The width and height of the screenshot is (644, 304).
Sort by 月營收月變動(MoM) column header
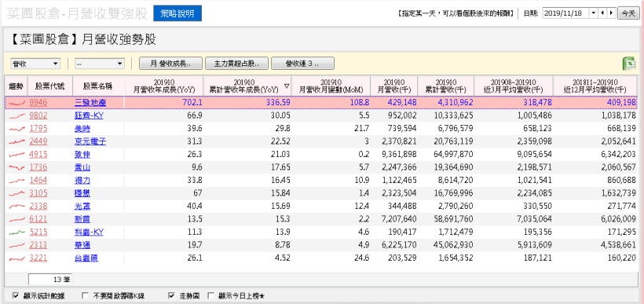coord(331,86)
